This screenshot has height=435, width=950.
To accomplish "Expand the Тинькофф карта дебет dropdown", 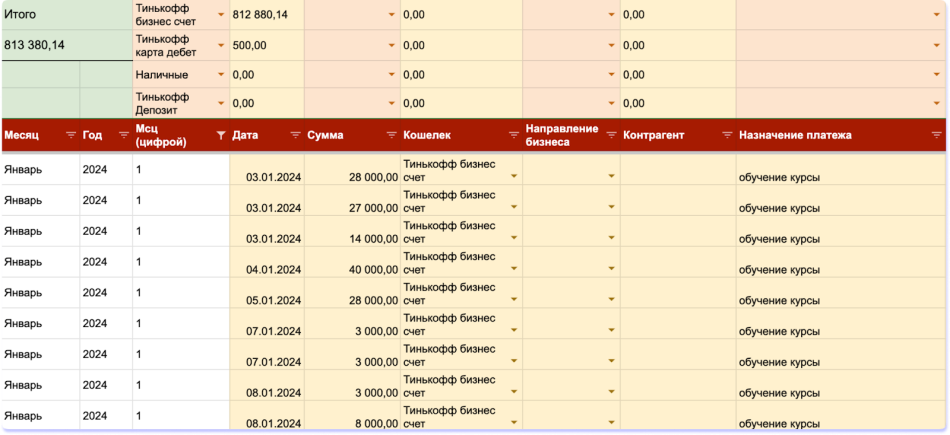I will (x=220, y=46).
